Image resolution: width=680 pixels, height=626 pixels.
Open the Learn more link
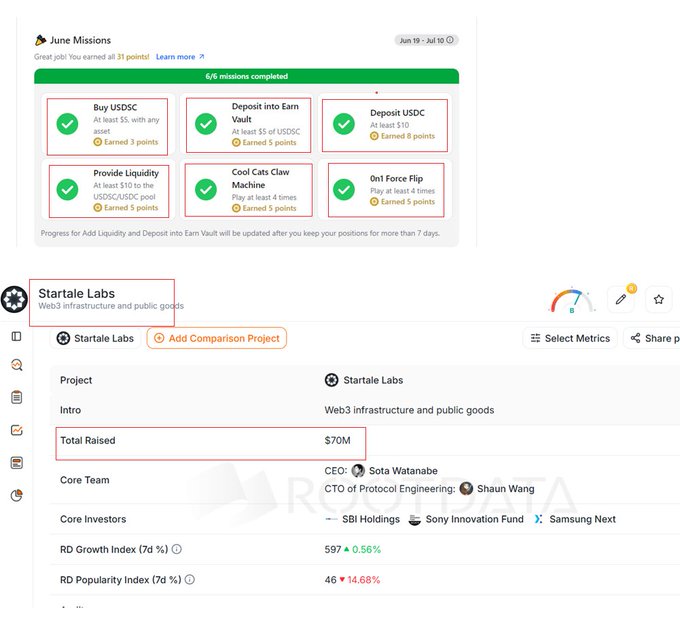coord(180,57)
